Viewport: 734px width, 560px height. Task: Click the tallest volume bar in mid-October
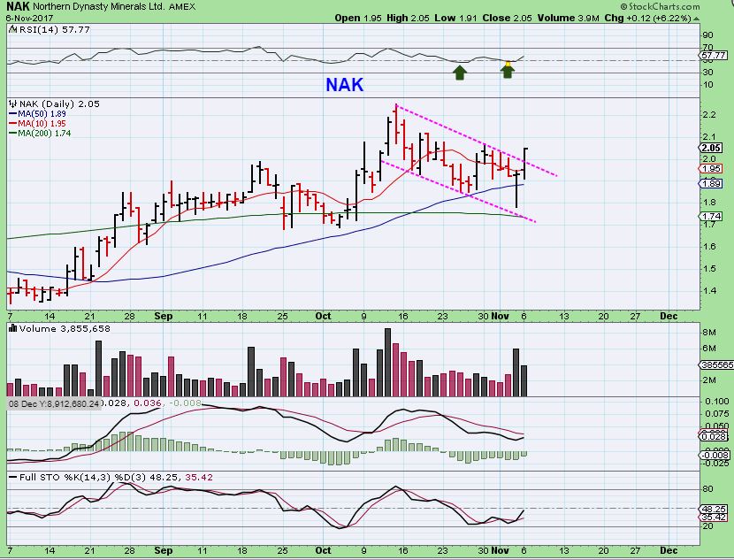pos(387,363)
